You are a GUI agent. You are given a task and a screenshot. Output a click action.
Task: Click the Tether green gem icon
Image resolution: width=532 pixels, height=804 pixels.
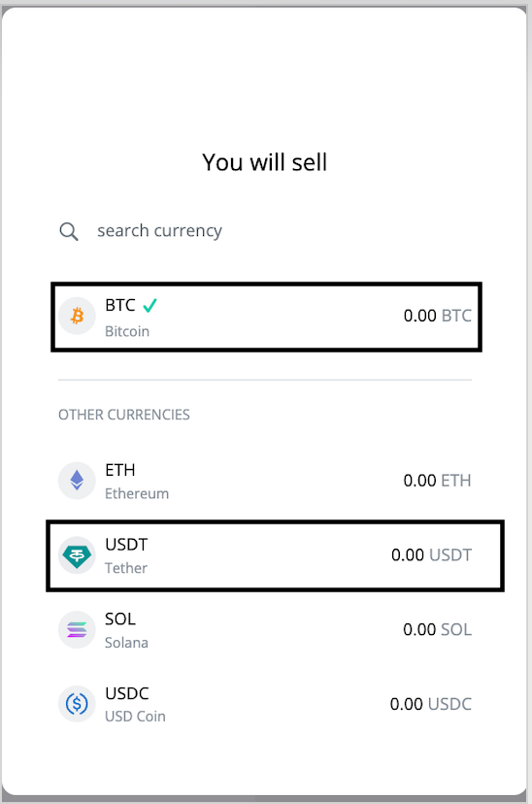pos(77,555)
